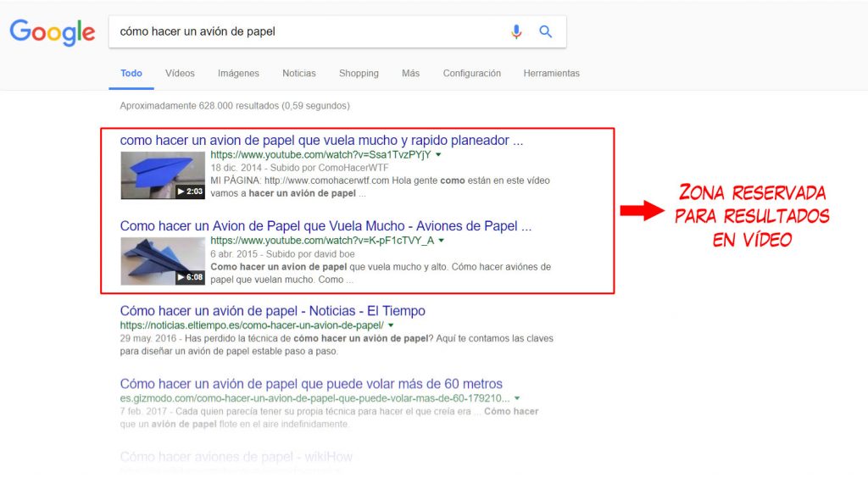The width and height of the screenshot is (868, 500).
Task: Open dropdown arrow next to eltiempo.es URL
Action: click(391, 325)
